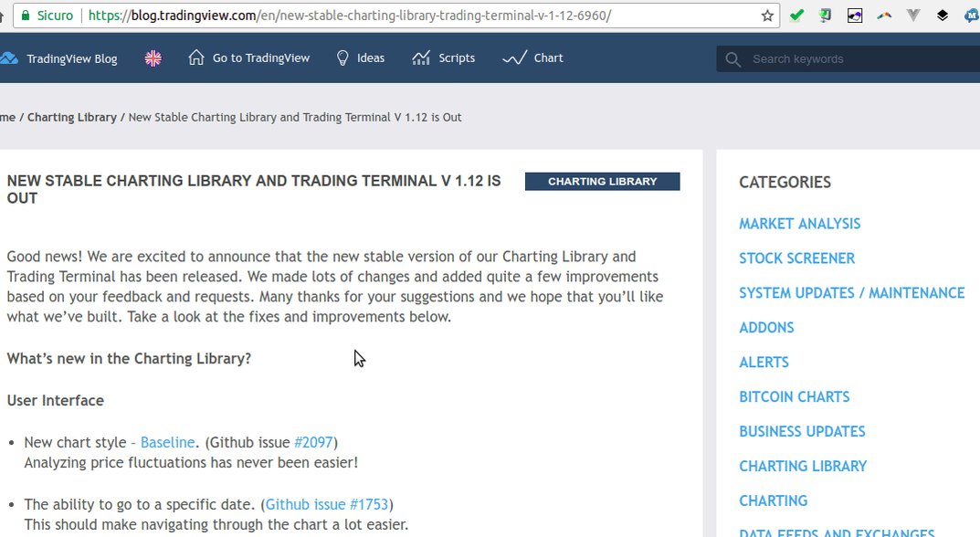This screenshot has height=537, width=980.
Task: Click the line Chart icon
Action: coord(514,58)
